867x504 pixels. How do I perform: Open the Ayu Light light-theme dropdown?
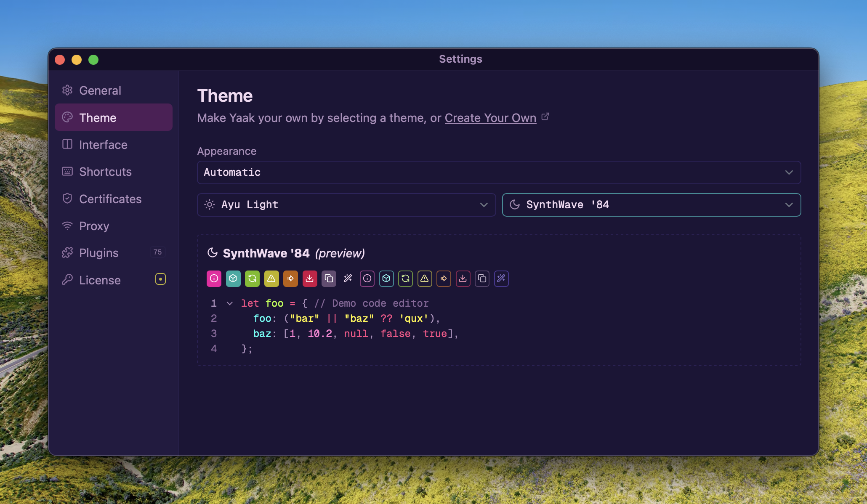click(346, 205)
